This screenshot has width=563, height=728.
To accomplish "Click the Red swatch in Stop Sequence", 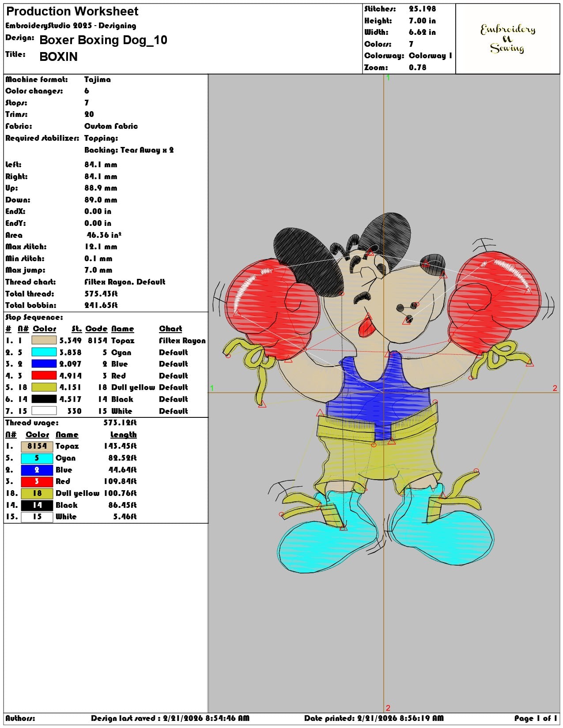I will click(x=44, y=375).
